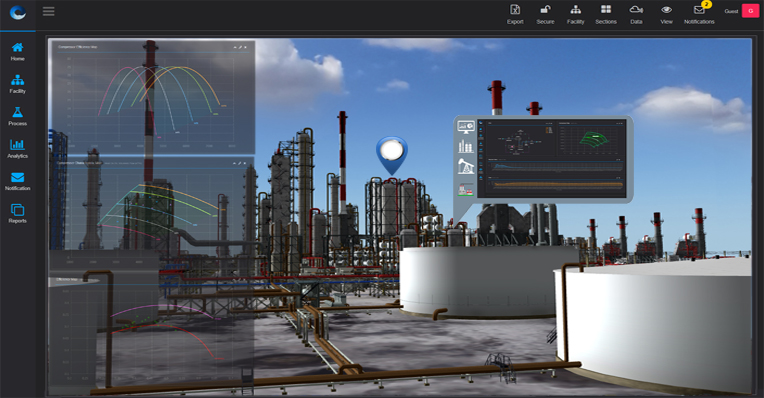
Task: Click the Guest username label
Action: click(x=731, y=11)
